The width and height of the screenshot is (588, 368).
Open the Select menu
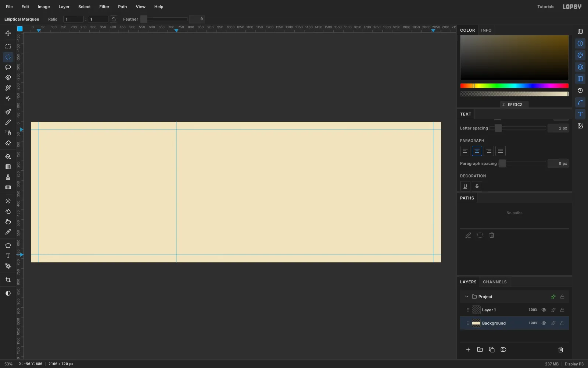[x=84, y=7]
